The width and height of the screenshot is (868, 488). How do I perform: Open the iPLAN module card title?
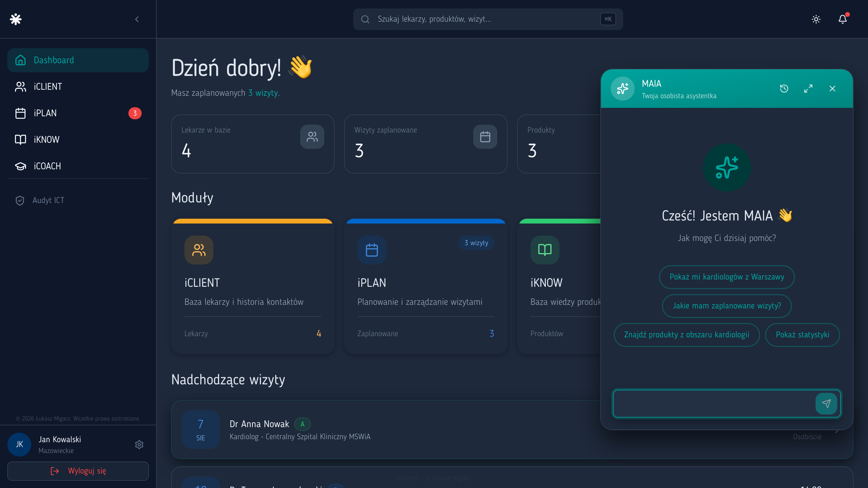(x=372, y=283)
